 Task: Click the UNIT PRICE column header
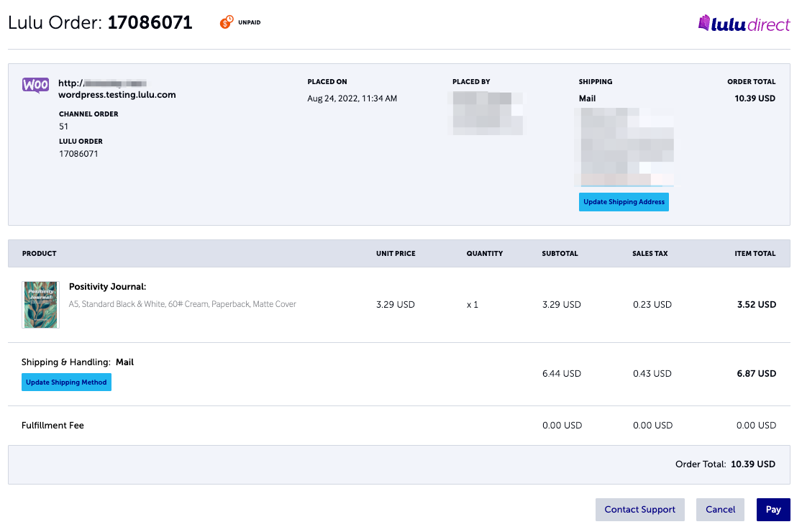[x=396, y=254]
